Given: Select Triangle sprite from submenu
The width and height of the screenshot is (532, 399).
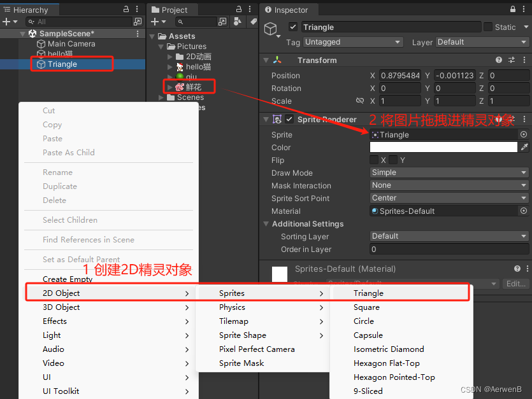Looking at the screenshot, I should [x=400, y=293].
